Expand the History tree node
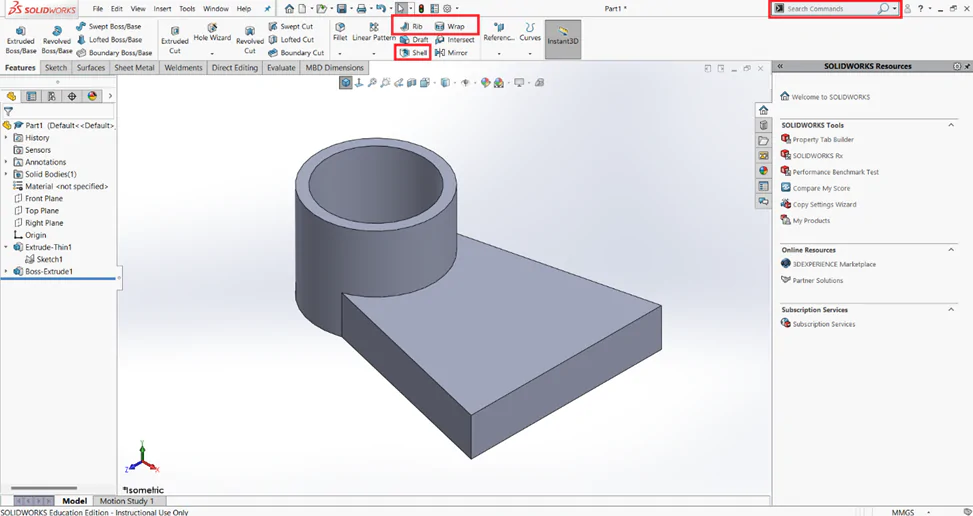Image resolution: width=973 pixels, height=516 pixels. click(6, 138)
